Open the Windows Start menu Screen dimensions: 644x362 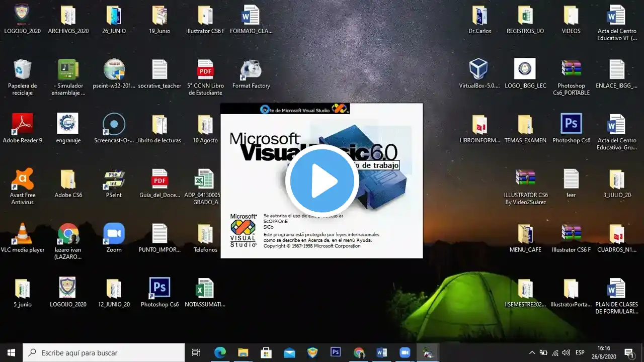(11, 352)
